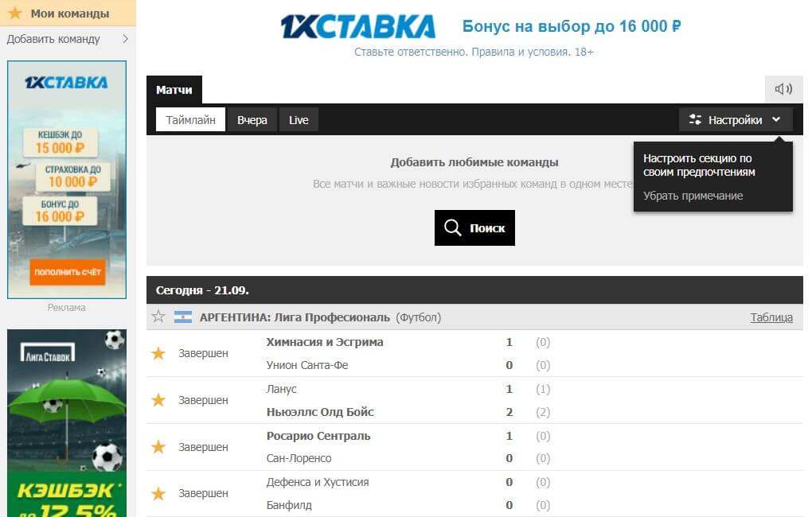
Task: Click the Поиск button
Action: [x=474, y=227]
